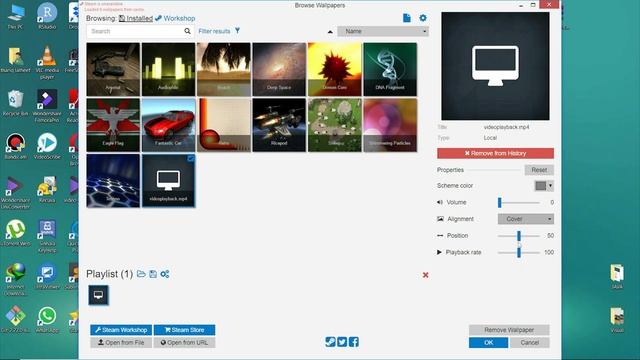Click the funnel filter icon

237,31
